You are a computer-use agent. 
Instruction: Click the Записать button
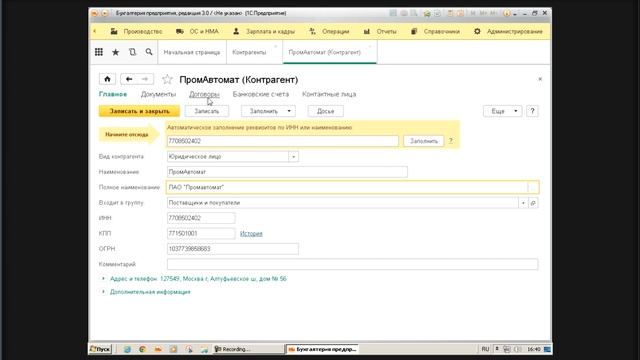(207, 111)
